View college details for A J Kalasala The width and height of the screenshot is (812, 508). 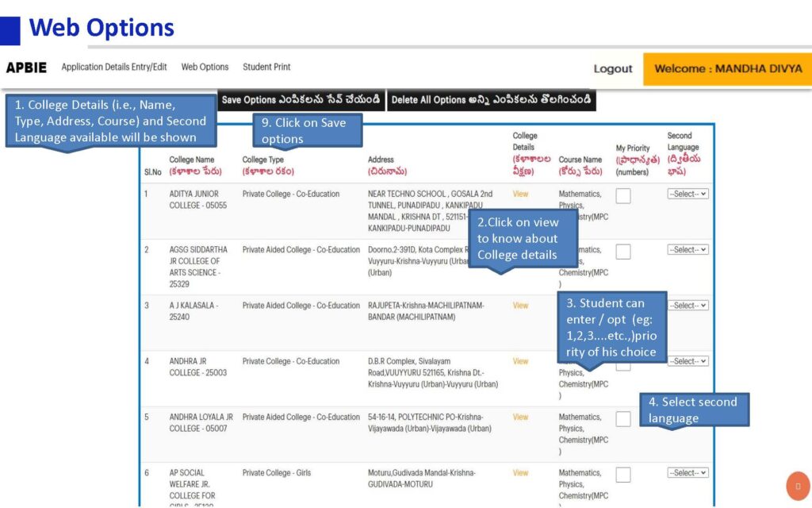(x=520, y=306)
